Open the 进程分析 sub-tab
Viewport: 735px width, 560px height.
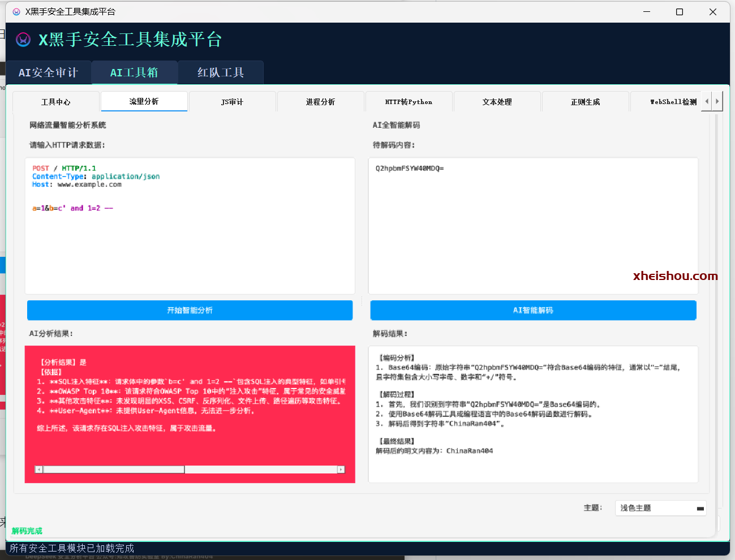pyautogui.click(x=320, y=102)
